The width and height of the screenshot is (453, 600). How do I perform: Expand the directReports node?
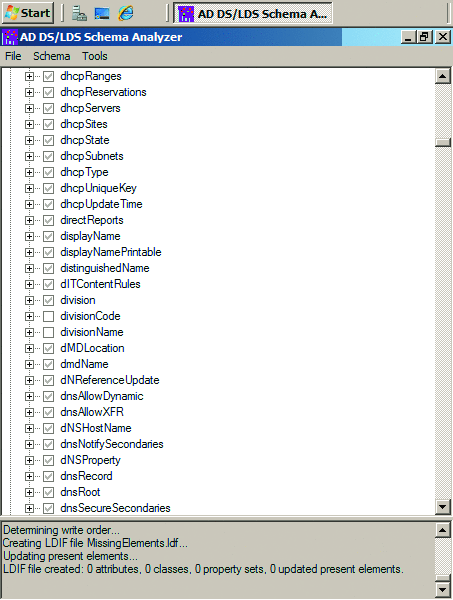click(x=29, y=220)
